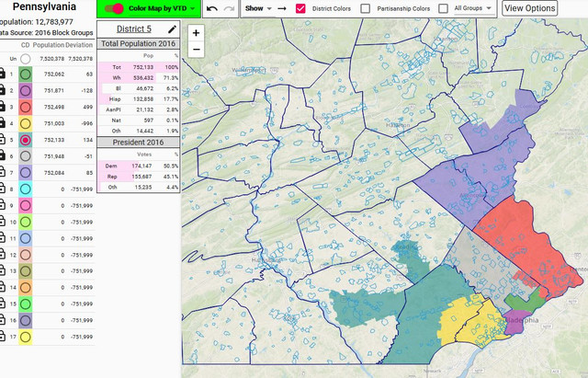The width and height of the screenshot is (588, 378).
Task: Select district 9 pink radio circle
Action: click(26, 205)
